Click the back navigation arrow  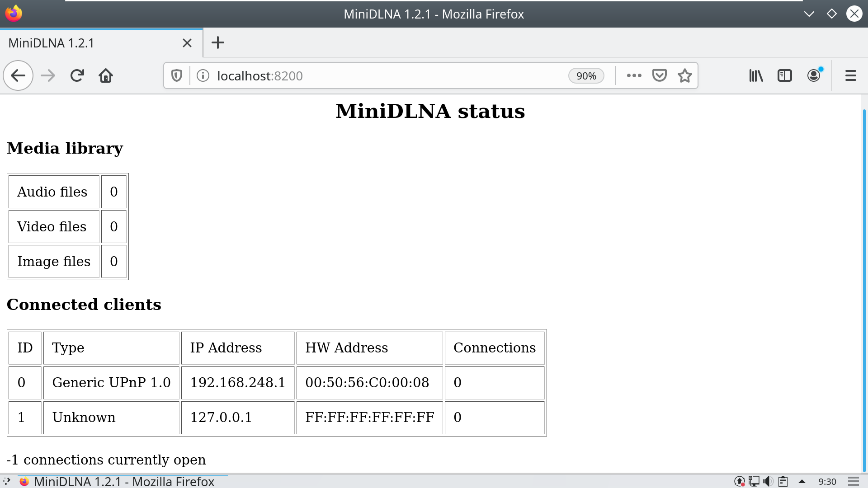pos(18,75)
